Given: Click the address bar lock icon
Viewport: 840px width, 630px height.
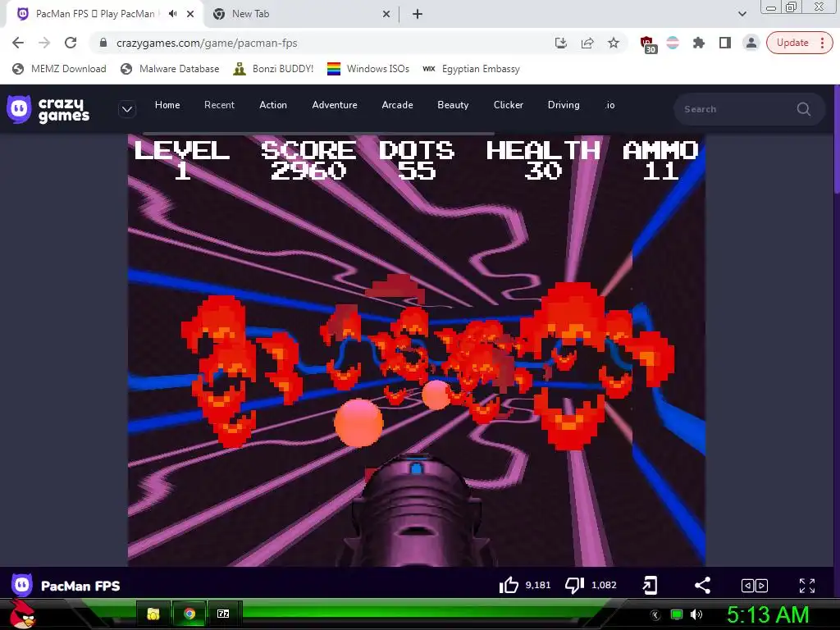Looking at the screenshot, I should (x=103, y=43).
